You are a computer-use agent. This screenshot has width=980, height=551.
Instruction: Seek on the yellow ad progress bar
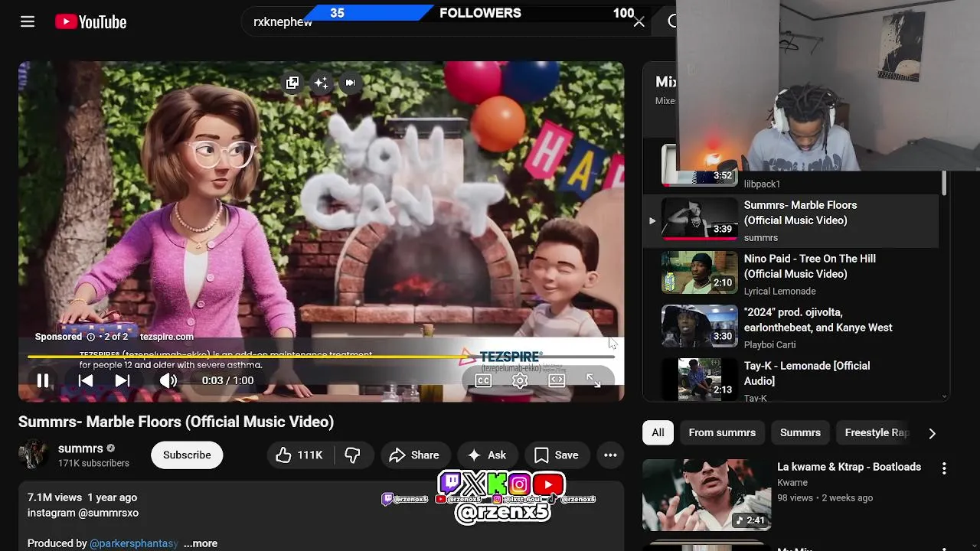pyautogui.click(x=321, y=357)
